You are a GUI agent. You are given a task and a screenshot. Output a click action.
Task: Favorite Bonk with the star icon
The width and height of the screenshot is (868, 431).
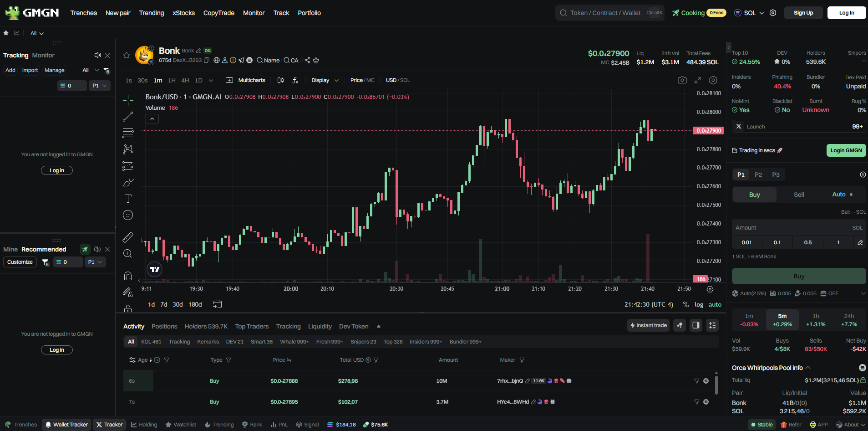coord(126,55)
